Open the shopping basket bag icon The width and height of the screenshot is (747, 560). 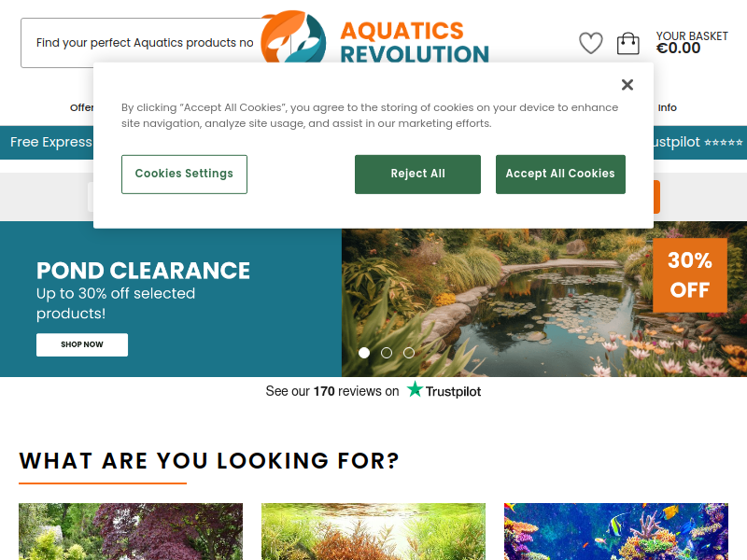627,43
